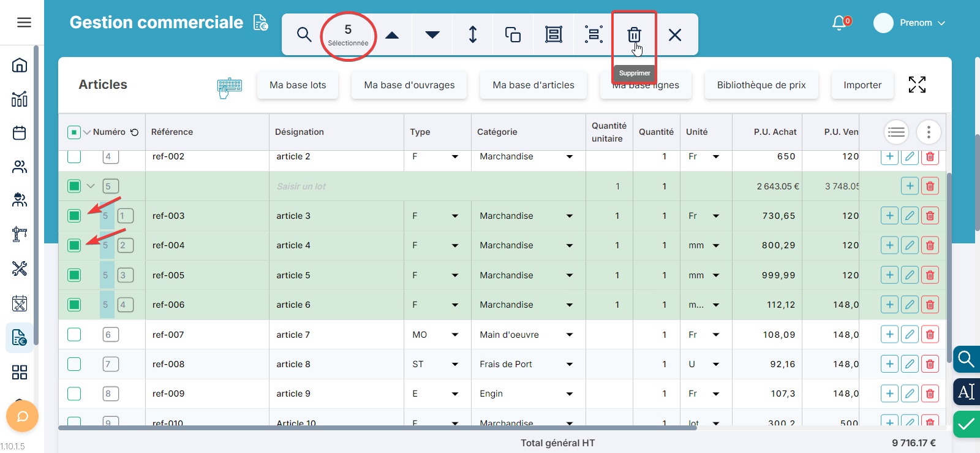Open Ma base d'ouvrages tab
980x453 pixels.
pos(409,85)
